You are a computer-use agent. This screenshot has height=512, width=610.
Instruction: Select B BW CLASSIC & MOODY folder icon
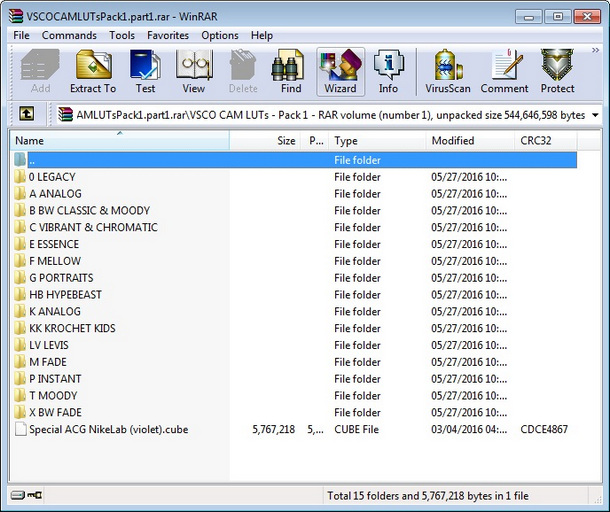[x=20, y=210]
